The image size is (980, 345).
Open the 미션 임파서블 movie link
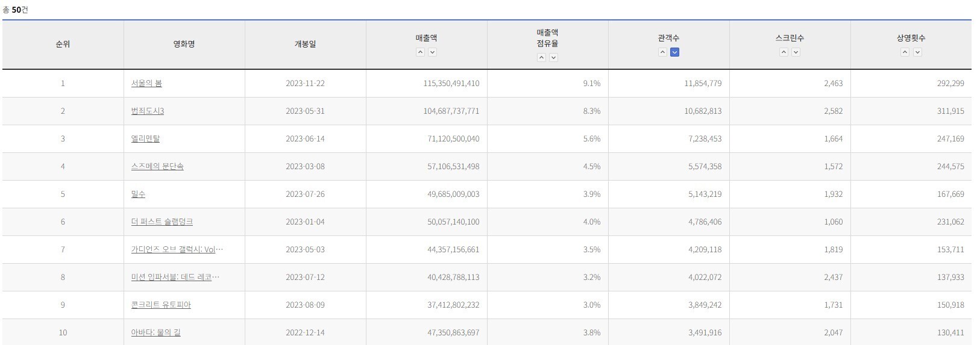(175, 278)
